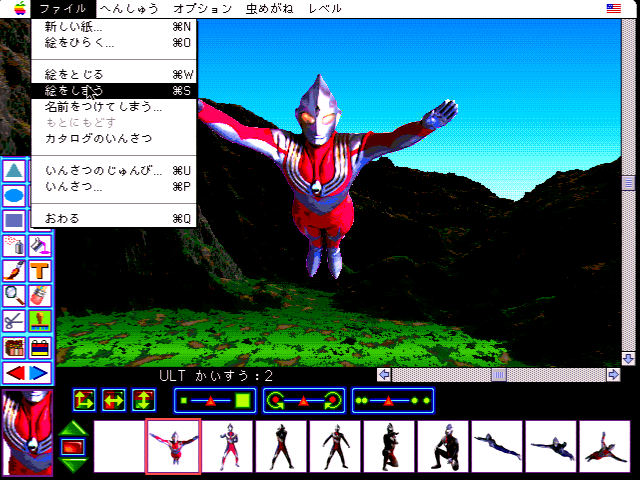The width and height of the screenshot is (640, 480).
Task: Open the red and blue box tool
Action: tap(40, 348)
